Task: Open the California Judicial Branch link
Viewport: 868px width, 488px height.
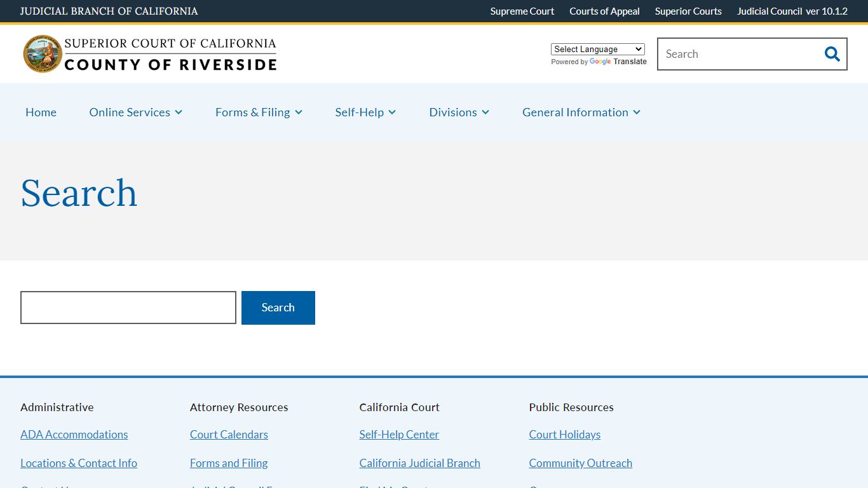Action: point(419,463)
